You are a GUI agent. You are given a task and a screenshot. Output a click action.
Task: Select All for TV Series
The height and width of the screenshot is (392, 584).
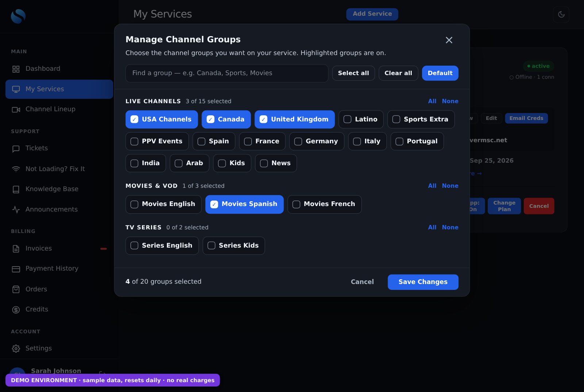(432, 228)
